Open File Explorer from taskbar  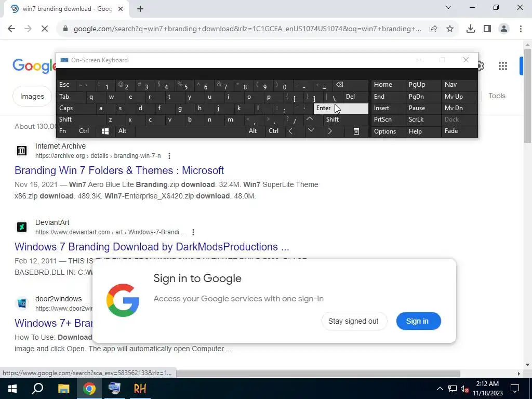(63, 389)
